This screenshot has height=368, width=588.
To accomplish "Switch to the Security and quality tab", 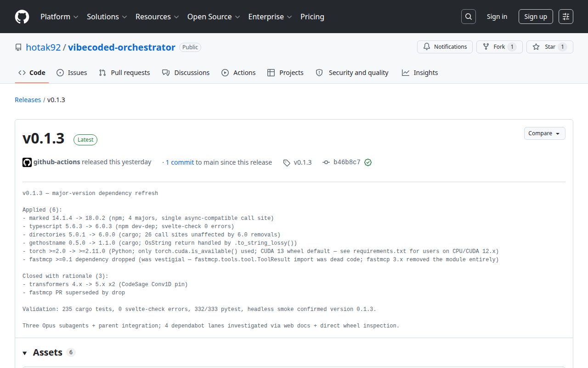I will (x=352, y=73).
